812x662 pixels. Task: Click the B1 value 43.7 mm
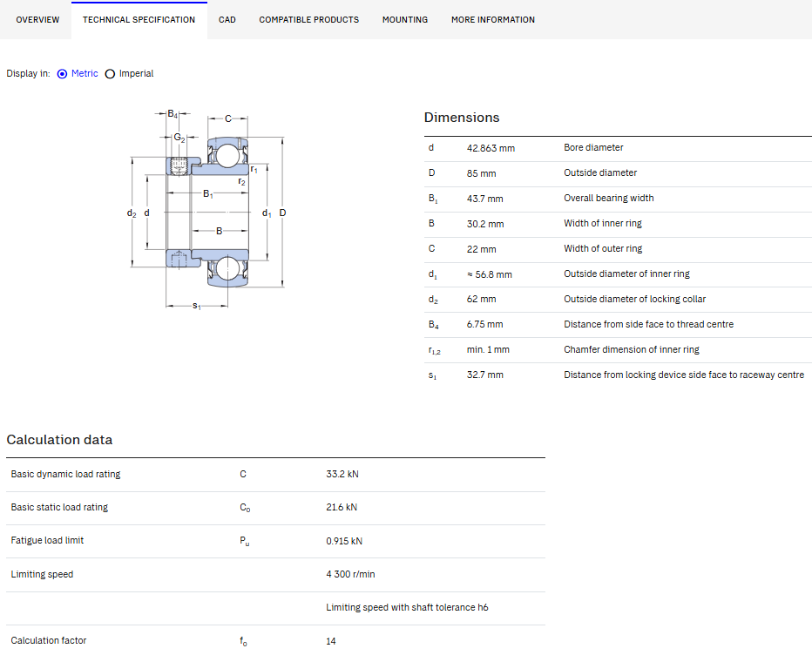click(484, 199)
